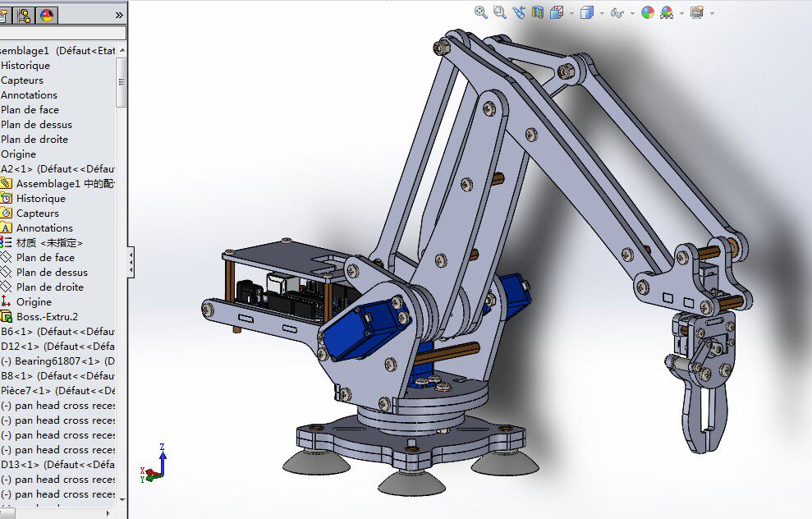812x519 pixels.
Task: Click the Display Style cube icon
Action: coord(587,12)
